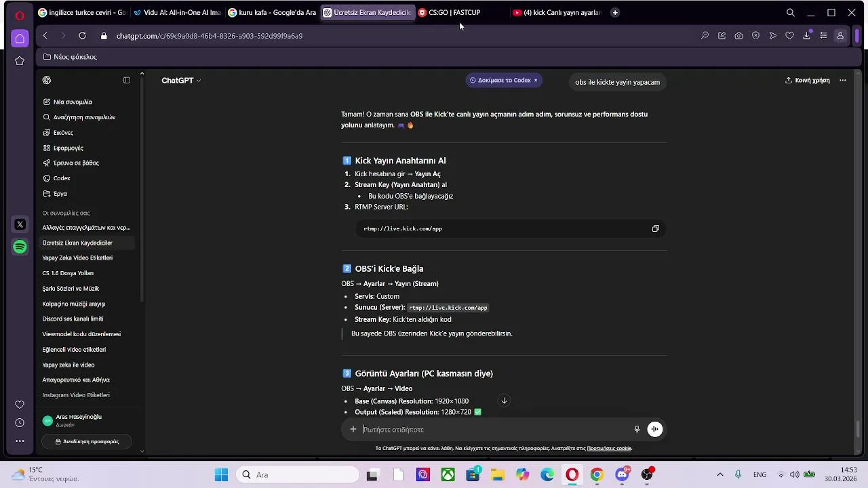Open a new browser tab
The height and width of the screenshot is (488, 868).
pyautogui.click(x=615, y=12)
